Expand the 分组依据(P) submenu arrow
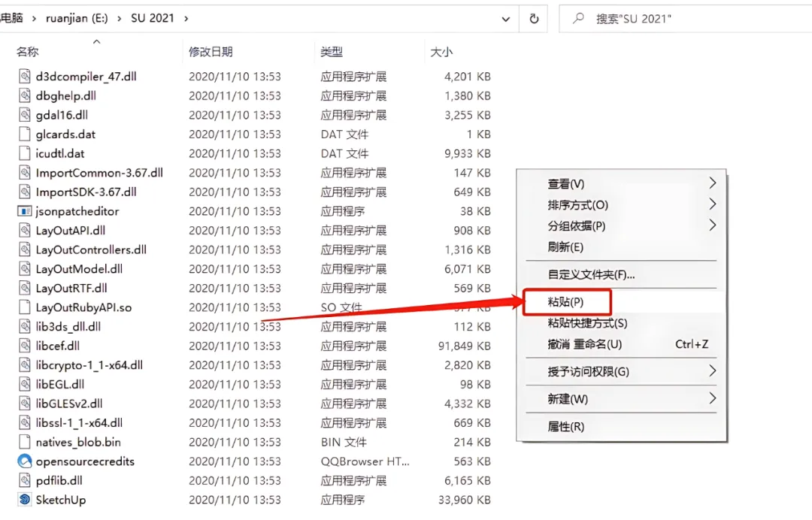Viewport: 812px width, 520px height. (x=713, y=225)
